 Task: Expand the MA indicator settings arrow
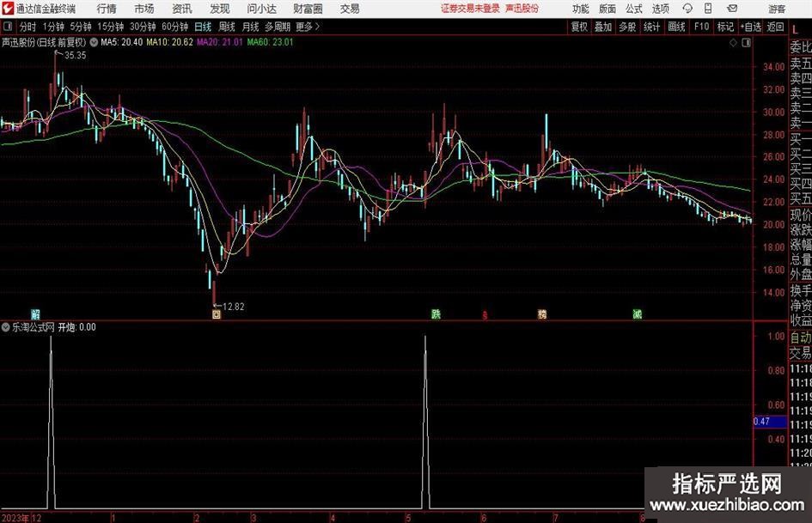pyautogui.click(x=93, y=41)
